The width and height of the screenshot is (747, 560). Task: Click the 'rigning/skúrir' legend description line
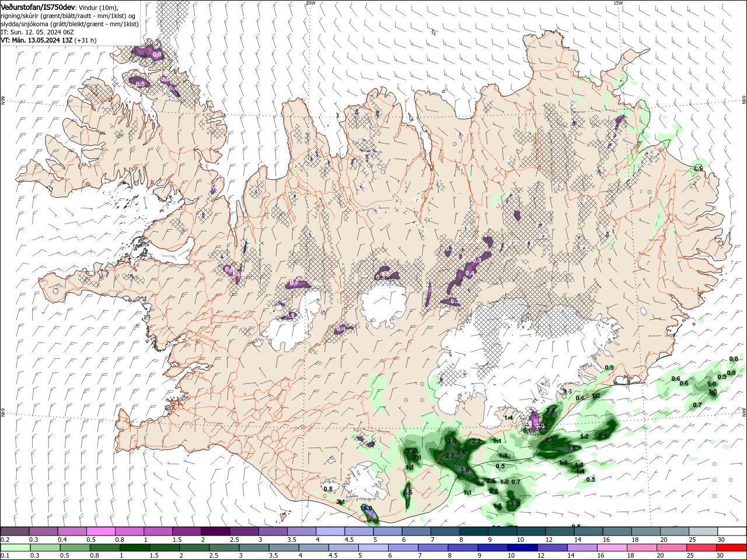click(68, 15)
